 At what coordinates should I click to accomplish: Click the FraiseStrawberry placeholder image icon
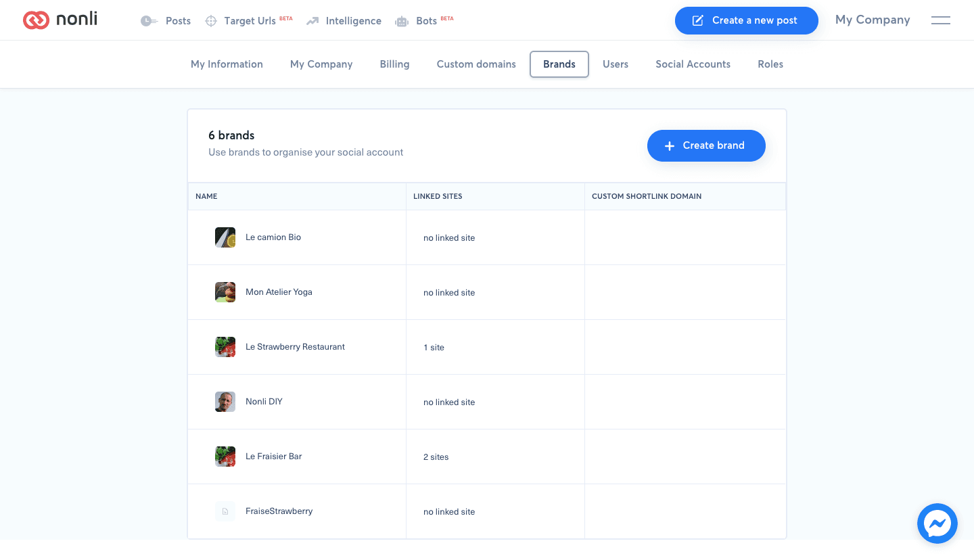tap(225, 511)
